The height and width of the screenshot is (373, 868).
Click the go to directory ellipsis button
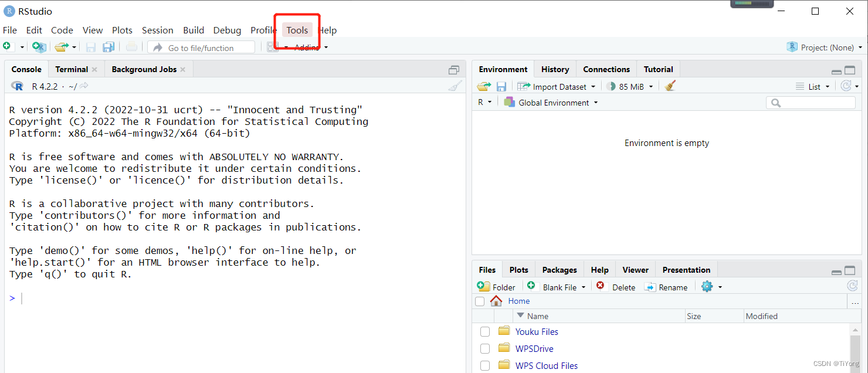855,301
